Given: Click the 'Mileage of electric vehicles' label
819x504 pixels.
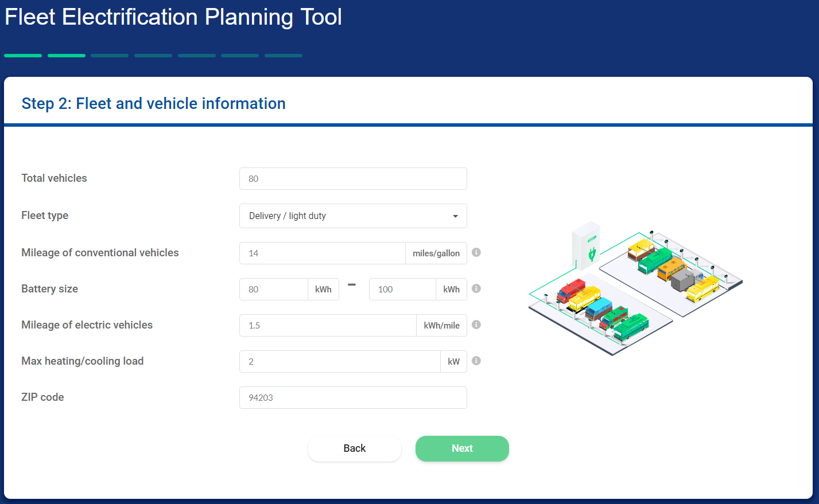Looking at the screenshot, I should (x=87, y=325).
